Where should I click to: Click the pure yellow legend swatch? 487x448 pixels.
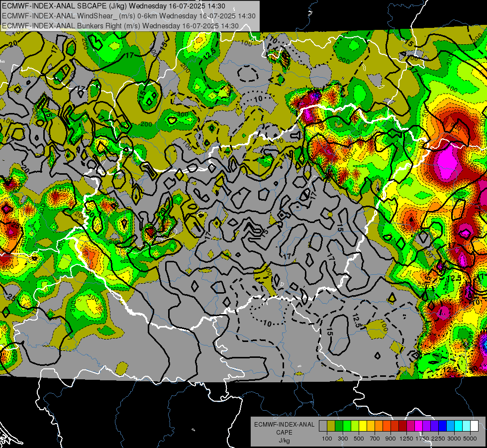[363, 426]
